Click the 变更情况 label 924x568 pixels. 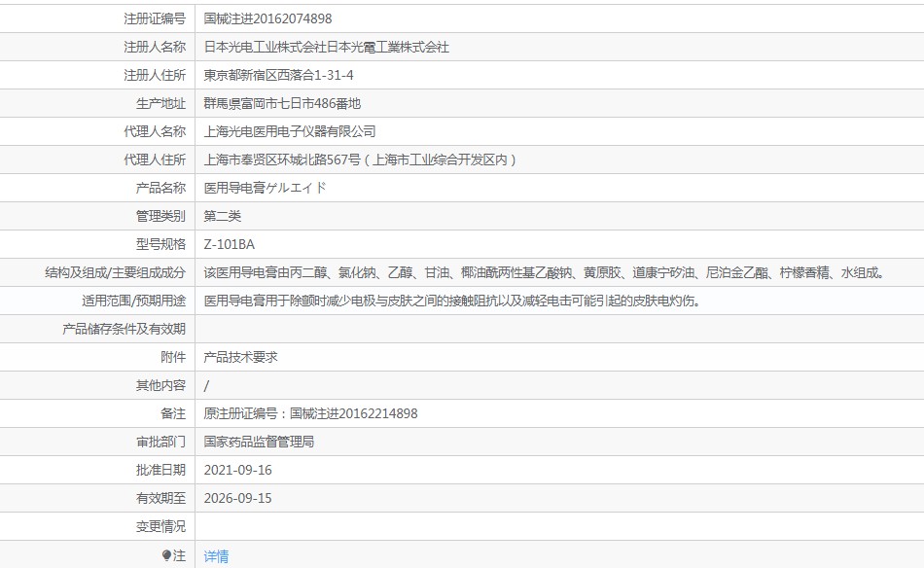[x=160, y=526]
